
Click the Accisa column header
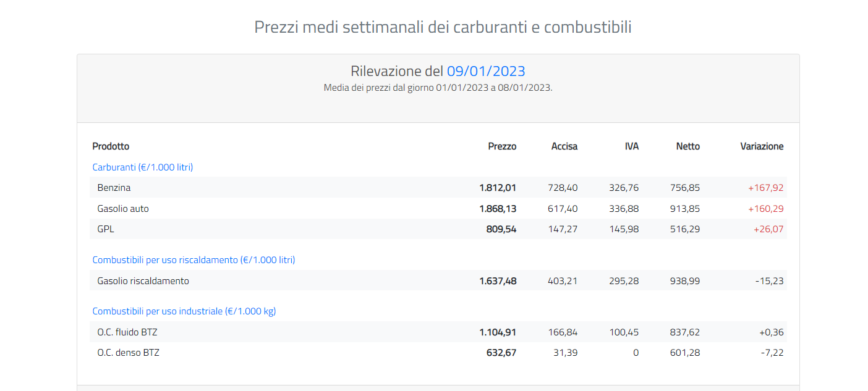tap(564, 146)
